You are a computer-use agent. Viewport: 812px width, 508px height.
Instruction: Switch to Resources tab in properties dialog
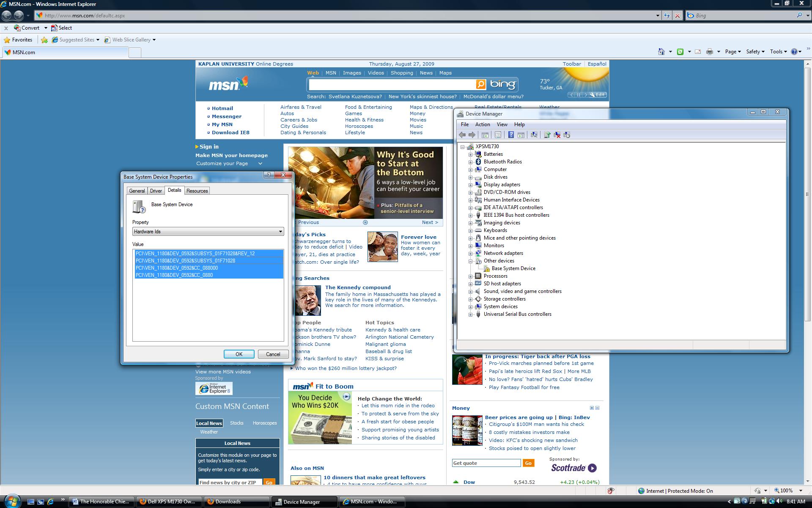point(197,191)
